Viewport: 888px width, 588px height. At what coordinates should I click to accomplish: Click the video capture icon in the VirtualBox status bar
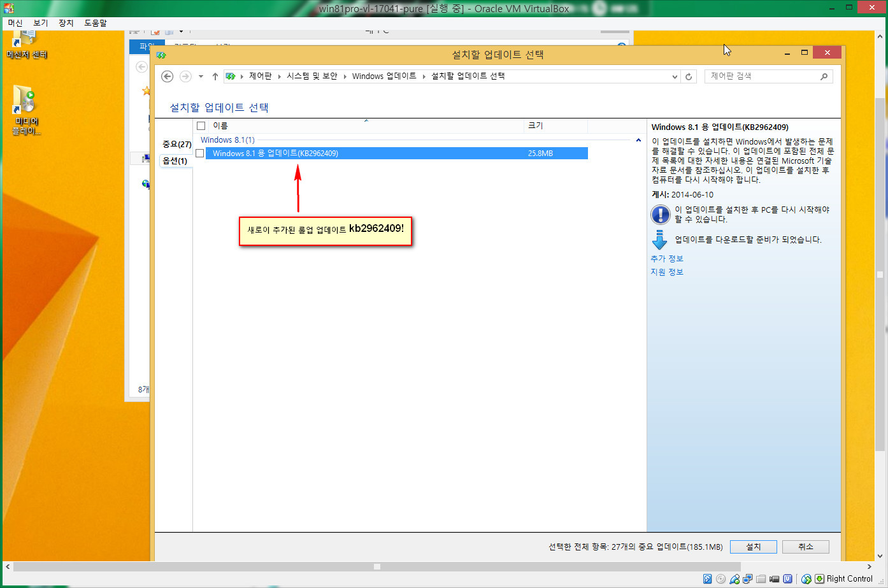pos(774,579)
